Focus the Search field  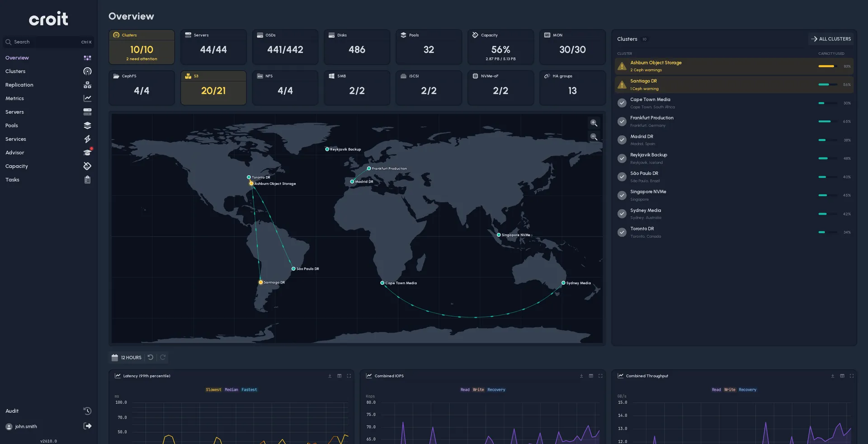48,42
